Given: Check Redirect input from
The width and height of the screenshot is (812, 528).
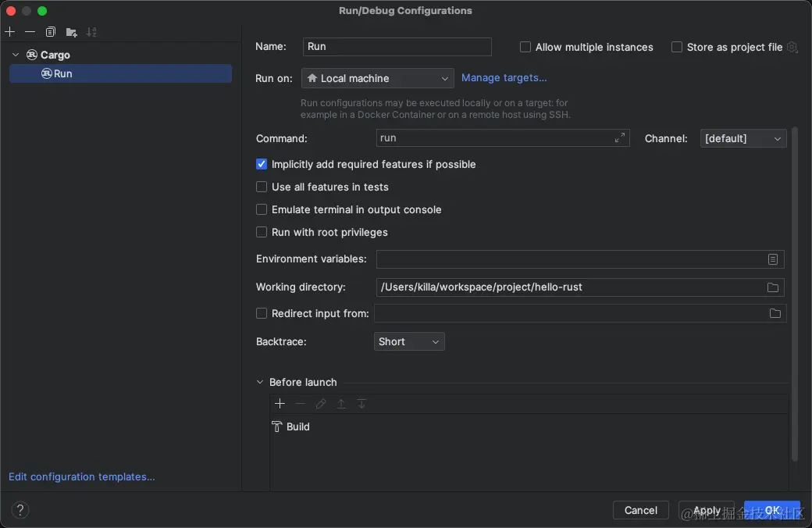Looking at the screenshot, I should (x=262, y=313).
